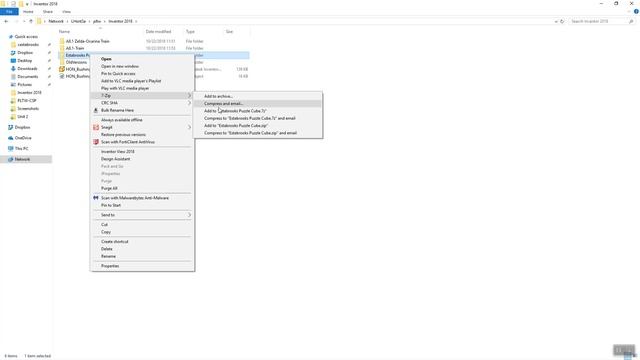Open the File ribbon tab
Viewport: 640px width, 360px height.
point(9,12)
